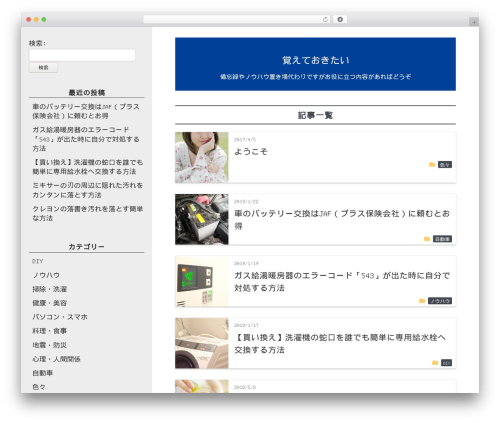Open recent post 【買い換え】洗濯機の蛇口 in sidebar
The height and width of the screenshot is (423, 500).
87,167
